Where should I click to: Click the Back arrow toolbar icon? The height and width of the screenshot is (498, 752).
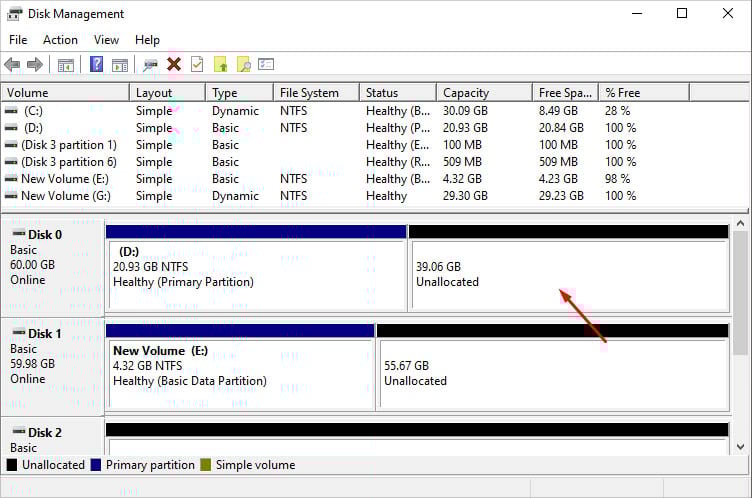point(12,65)
